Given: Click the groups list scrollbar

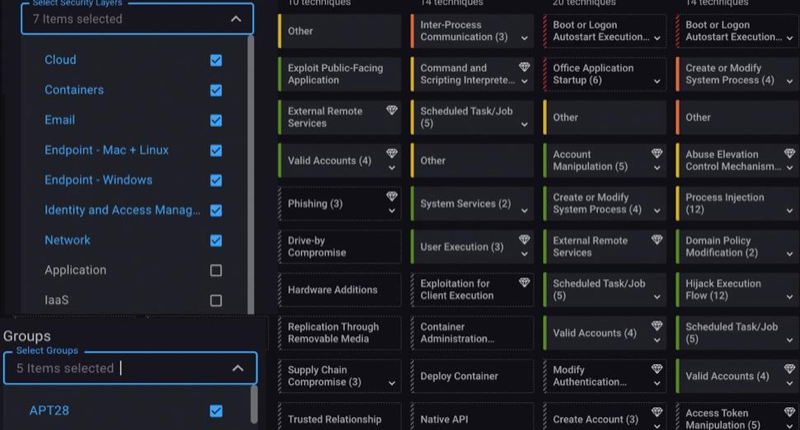Looking at the screenshot, I should tap(254, 404).
